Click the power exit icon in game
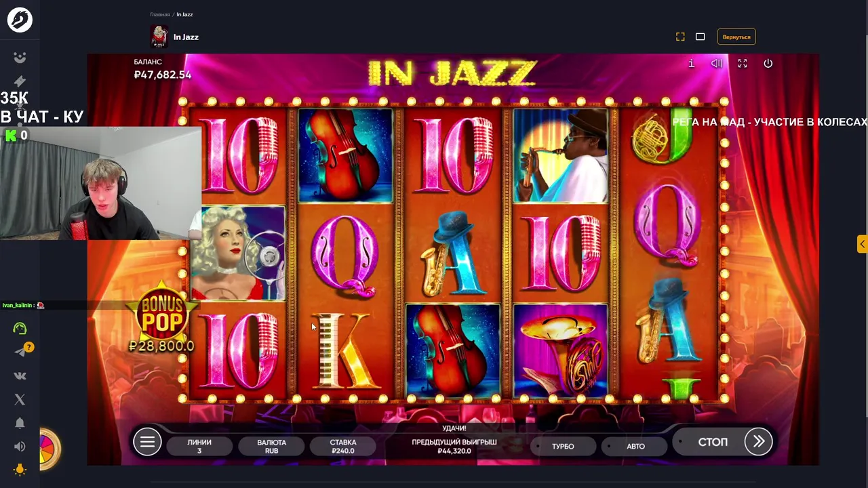The height and width of the screenshot is (488, 868). click(768, 63)
